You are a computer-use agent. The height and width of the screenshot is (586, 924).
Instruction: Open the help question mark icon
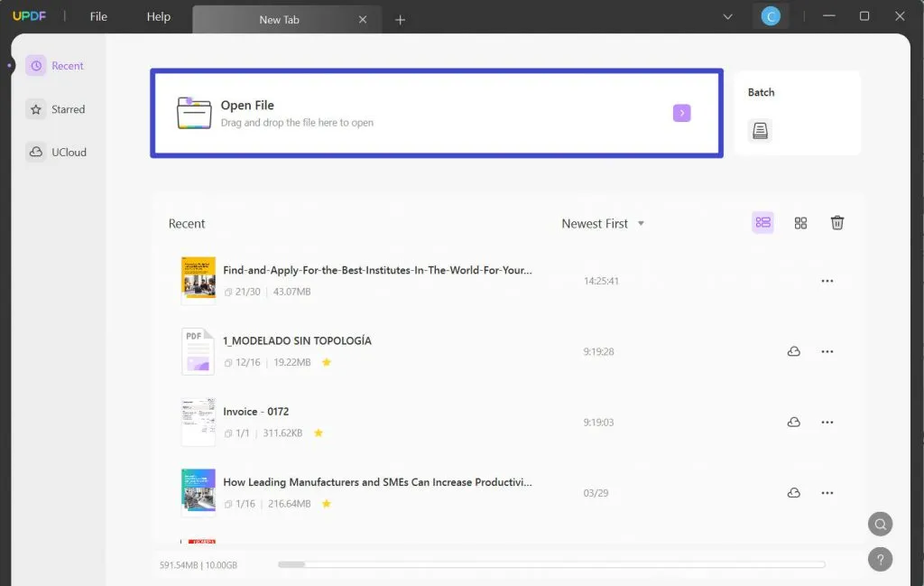[x=880, y=560]
